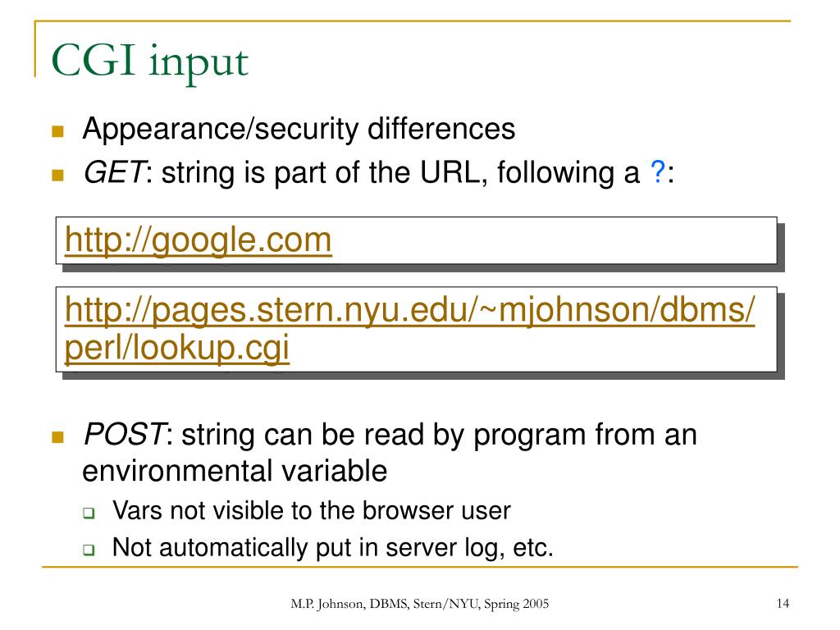Click the text box containing google.com link
The height and width of the screenshot is (630, 840).
coord(416,240)
